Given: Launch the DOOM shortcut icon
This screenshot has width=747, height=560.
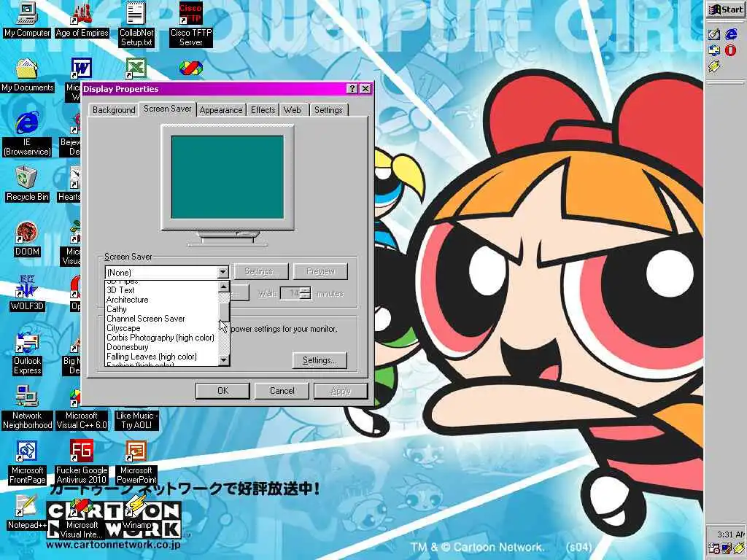Looking at the screenshot, I should 27,239.
